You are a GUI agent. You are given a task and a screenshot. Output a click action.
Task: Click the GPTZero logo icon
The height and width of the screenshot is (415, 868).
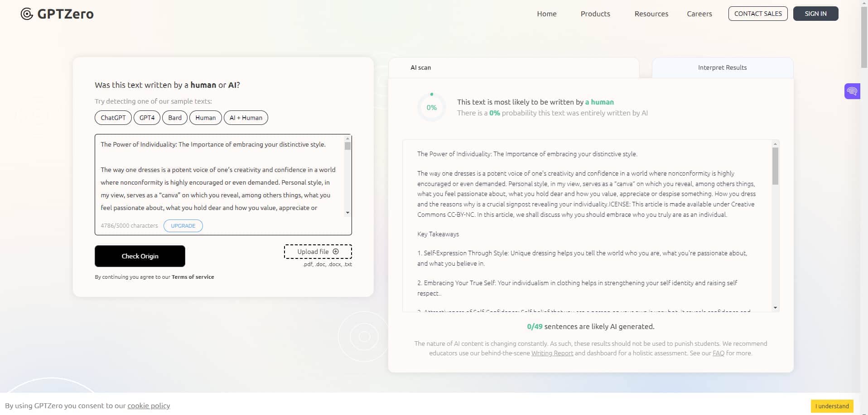pyautogui.click(x=27, y=14)
